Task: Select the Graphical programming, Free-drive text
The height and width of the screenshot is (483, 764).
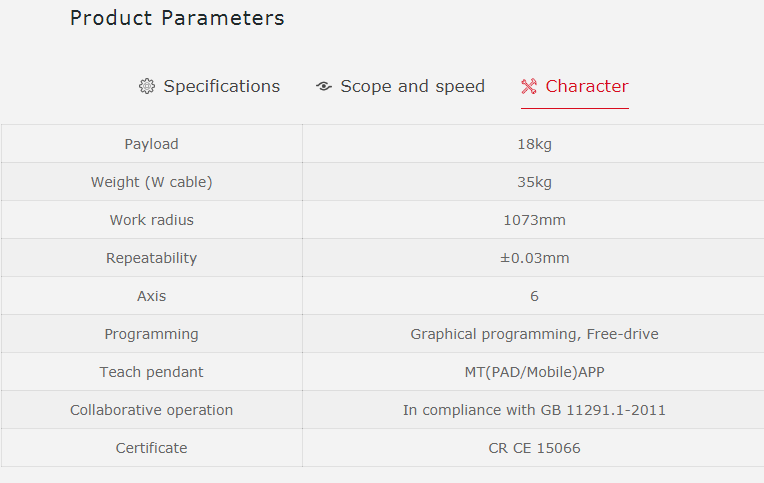Action: click(534, 334)
